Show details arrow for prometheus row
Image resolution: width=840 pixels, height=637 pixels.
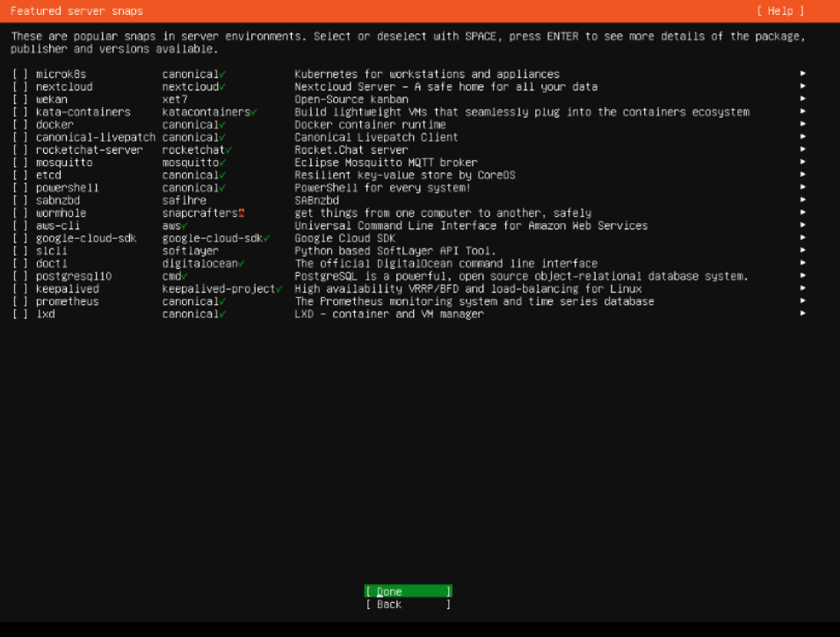(802, 301)
